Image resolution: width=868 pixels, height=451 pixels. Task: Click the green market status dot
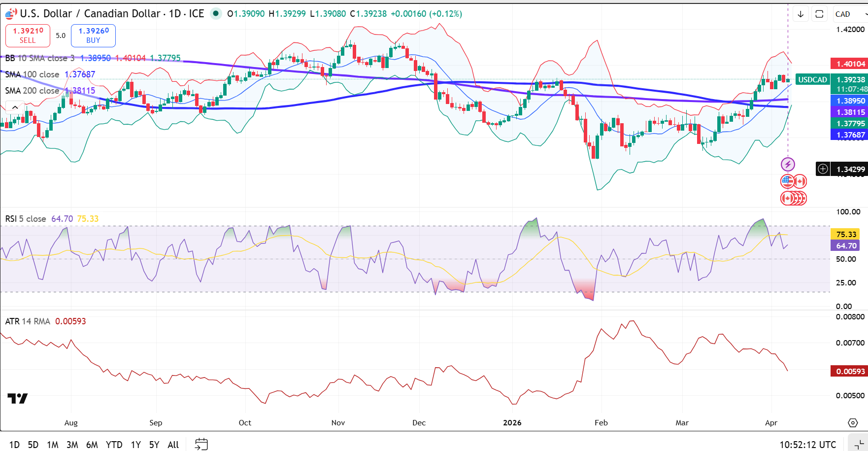click(x=216, y=14)
